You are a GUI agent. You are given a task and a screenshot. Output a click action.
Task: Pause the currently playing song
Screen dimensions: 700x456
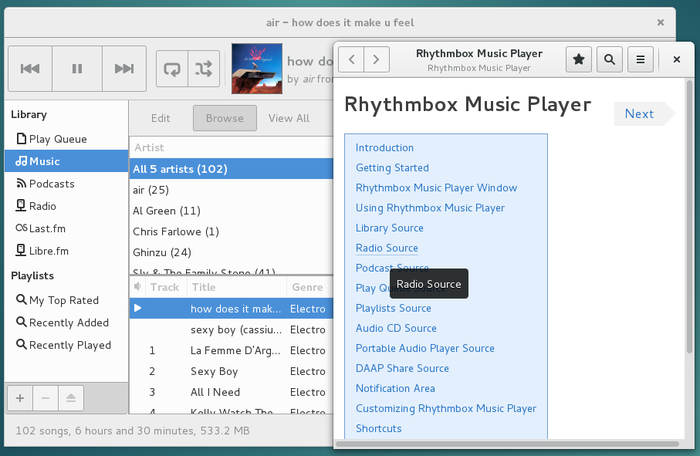[x=77, y=68]
